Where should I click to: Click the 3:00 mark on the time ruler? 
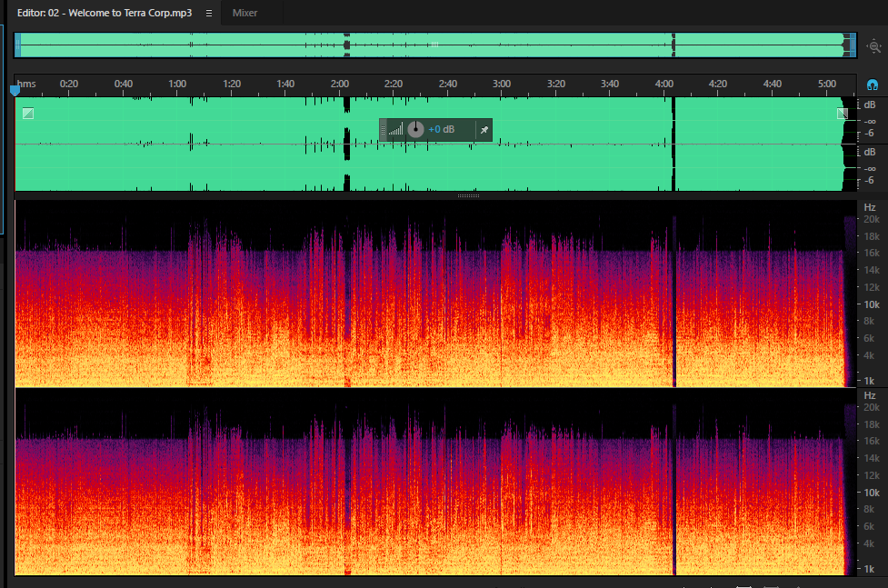(502, 84)
